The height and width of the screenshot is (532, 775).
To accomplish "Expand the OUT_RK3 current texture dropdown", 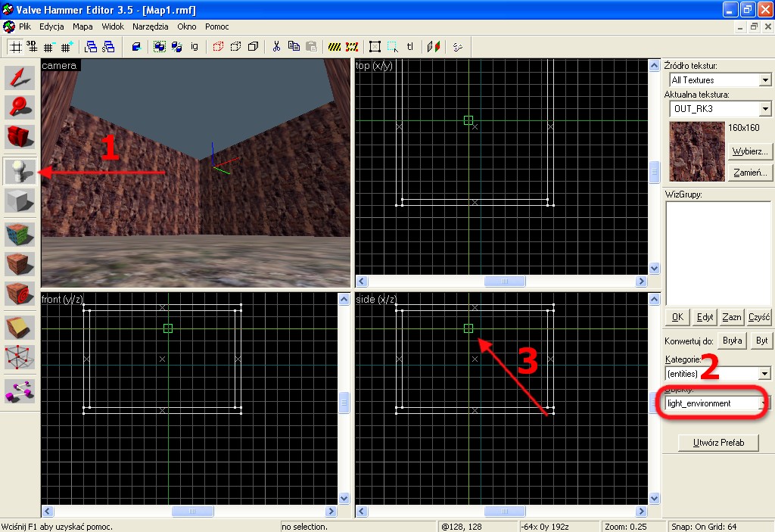I will [x=765, y=109].
